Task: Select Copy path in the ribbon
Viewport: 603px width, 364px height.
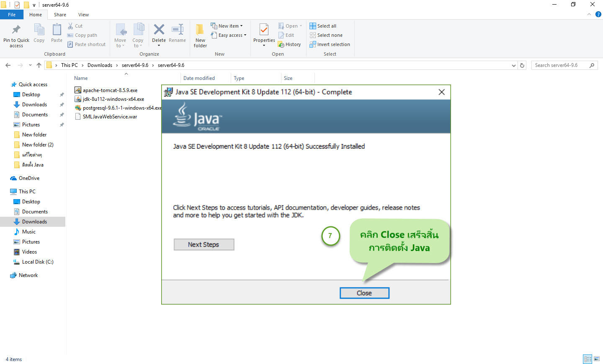Action: pos(82,35)
